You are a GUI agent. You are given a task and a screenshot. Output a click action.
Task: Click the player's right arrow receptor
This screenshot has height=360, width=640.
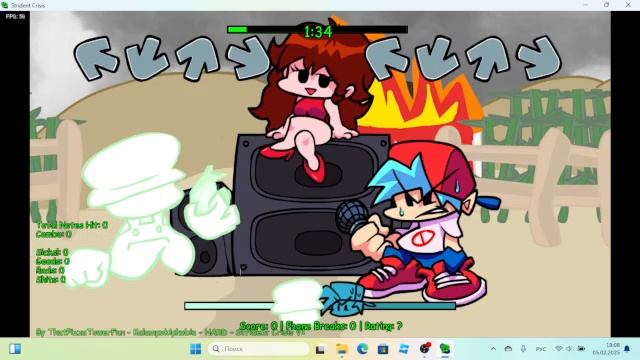pyautogui.click(x=539, y=58)
